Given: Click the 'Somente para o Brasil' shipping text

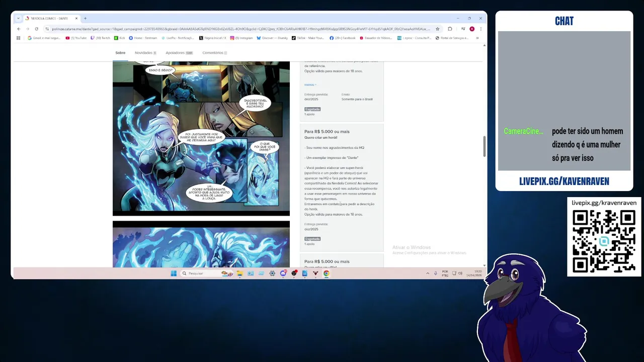Looking at the screenshot, I should (357, 99).
